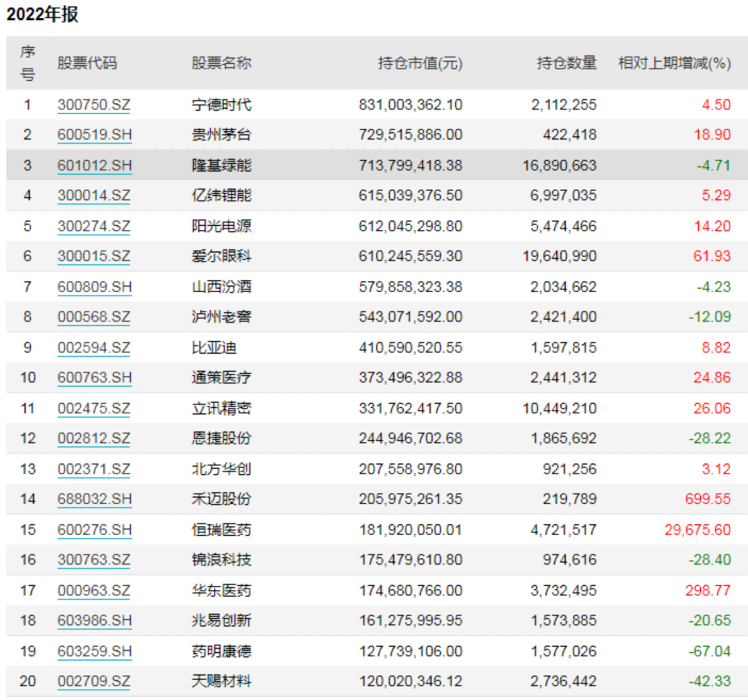Open stock code link 000963.SZ
Viewport: 748px width, 700px height.
pyautogui.click(x=94, y=591)
